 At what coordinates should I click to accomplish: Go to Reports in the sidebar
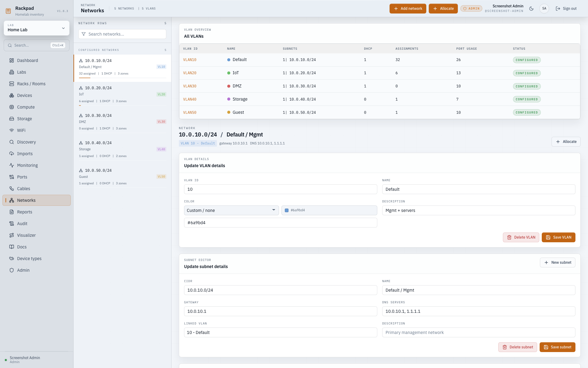(x=36, y=212)
